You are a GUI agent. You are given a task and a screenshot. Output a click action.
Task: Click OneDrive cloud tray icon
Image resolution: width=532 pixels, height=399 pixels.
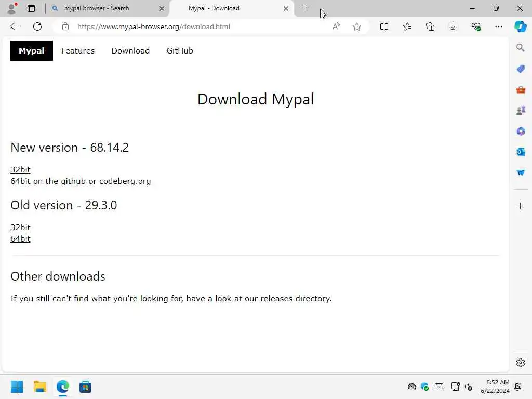tap(411, 387)
